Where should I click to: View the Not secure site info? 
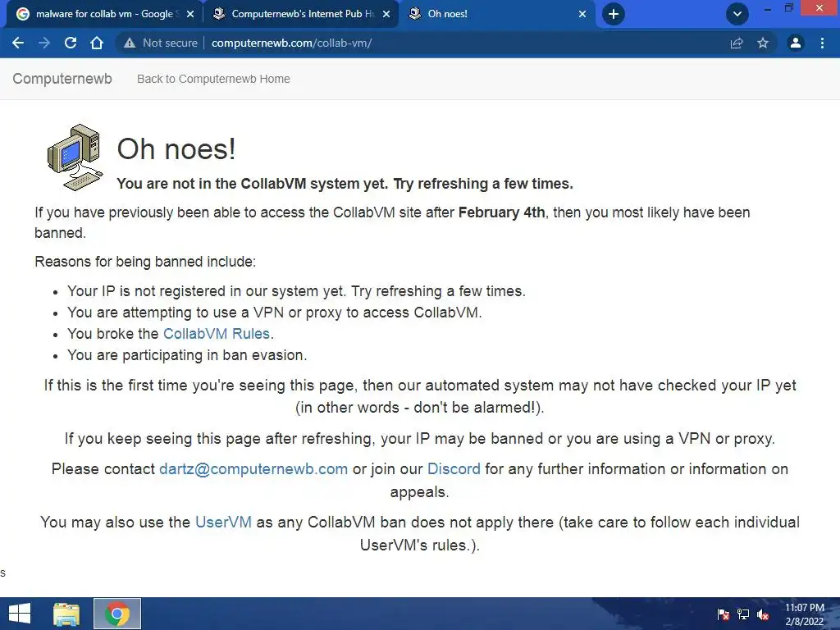point(161,43)
